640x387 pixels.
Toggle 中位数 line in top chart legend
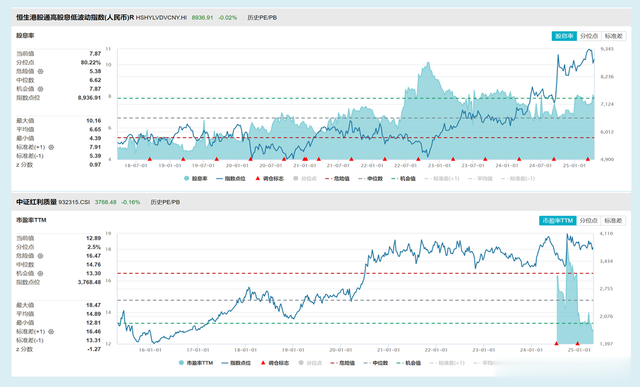point(371,178)
